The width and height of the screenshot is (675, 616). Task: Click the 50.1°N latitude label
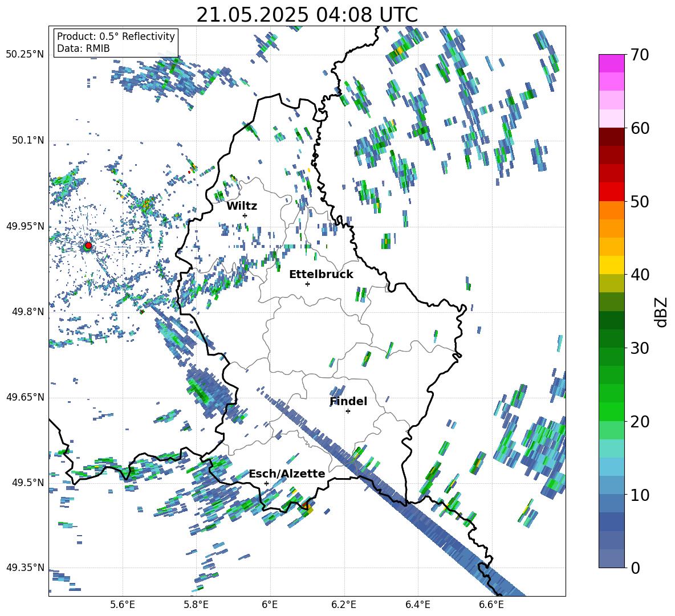click(x=27, y=140)
